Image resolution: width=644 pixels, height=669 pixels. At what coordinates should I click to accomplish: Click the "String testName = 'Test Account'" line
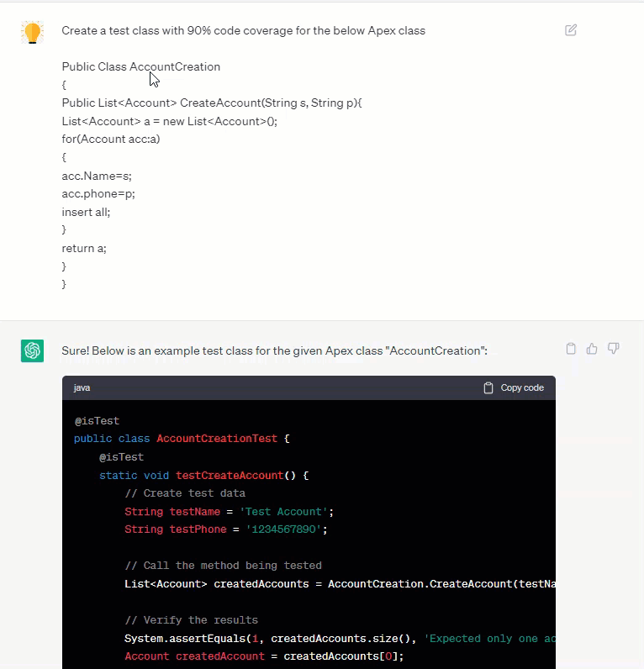(x=230, y=512)
